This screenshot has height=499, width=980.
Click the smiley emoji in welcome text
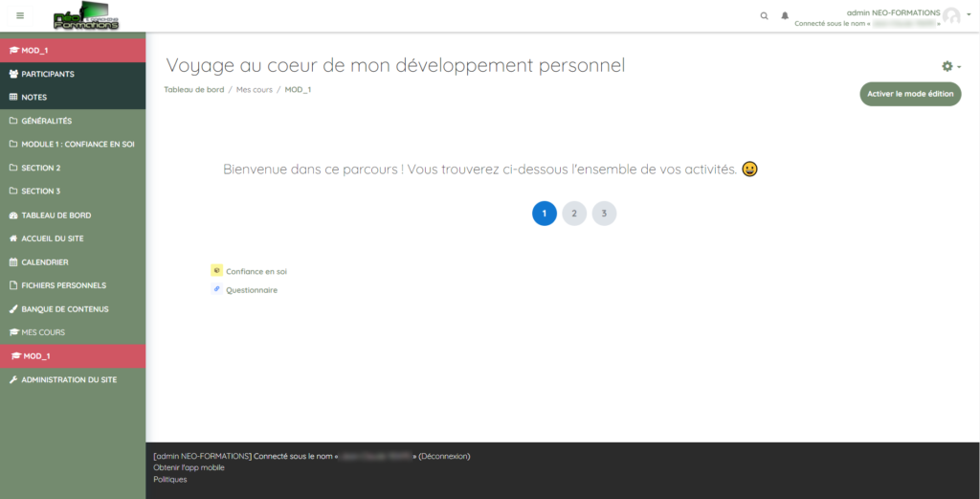[x=750, y=169]
